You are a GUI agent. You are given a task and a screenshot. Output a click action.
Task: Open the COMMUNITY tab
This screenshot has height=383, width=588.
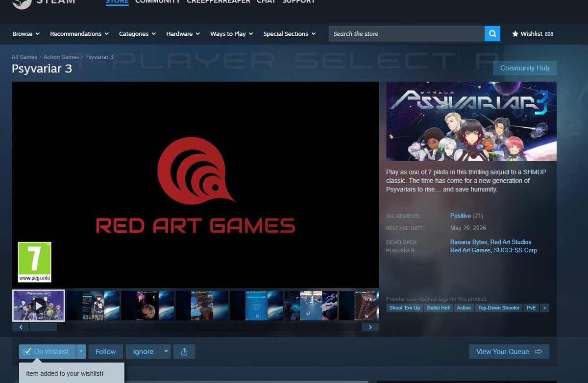click(x=157, y=2)
